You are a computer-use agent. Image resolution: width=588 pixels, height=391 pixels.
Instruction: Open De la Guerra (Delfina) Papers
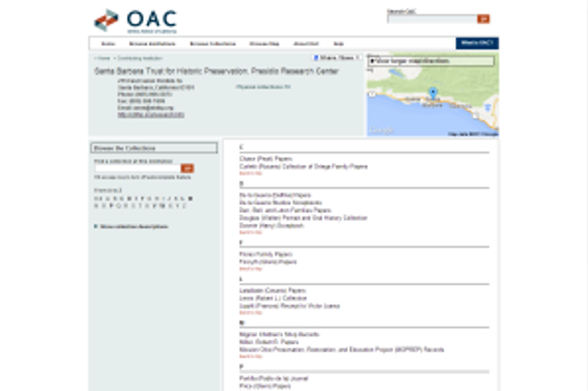point(275,195)
